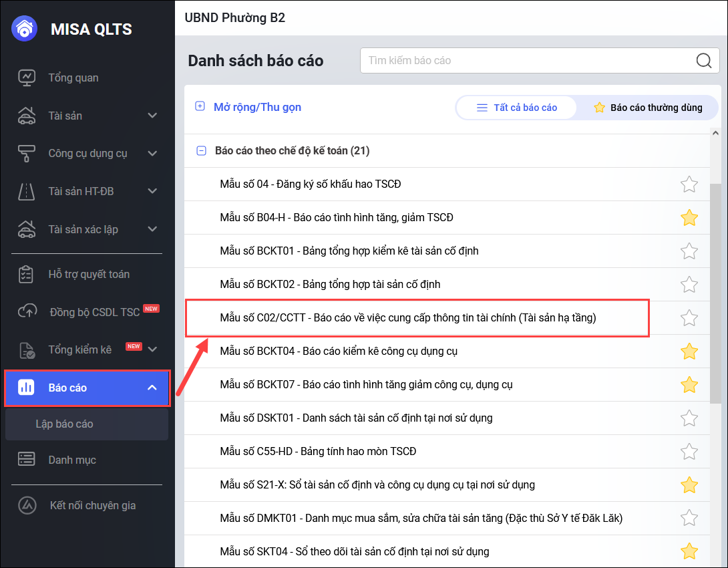Open Mẫu số C02/CCTT tài sản hạ tầng report
The width and height of the screenshot is (728, 568).
coord(408,318)
